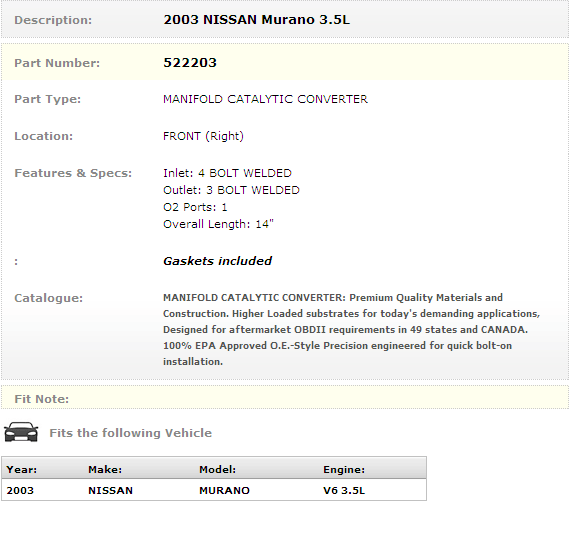Image resolution: width=570 pixels, height=545 pixels.
Task: Click the MURANO model cell
Action: pyautogui.click(x=224, y=490)
